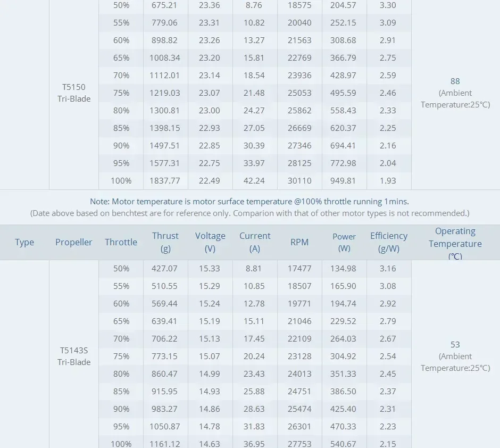500x448 pixels.
Task: Click the motor temperature note text
Action: (x=249, y=202)
